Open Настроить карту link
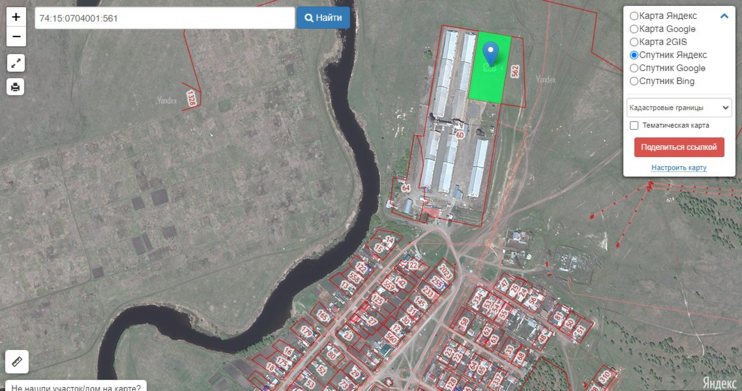742x391 pixels. pyautogui.click(x=679, y=168)
